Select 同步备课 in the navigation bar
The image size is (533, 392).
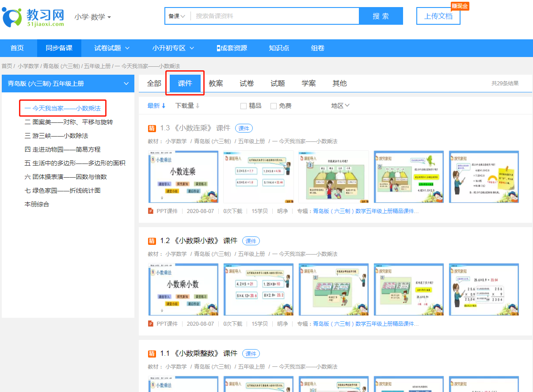click(x=59, y=48)
